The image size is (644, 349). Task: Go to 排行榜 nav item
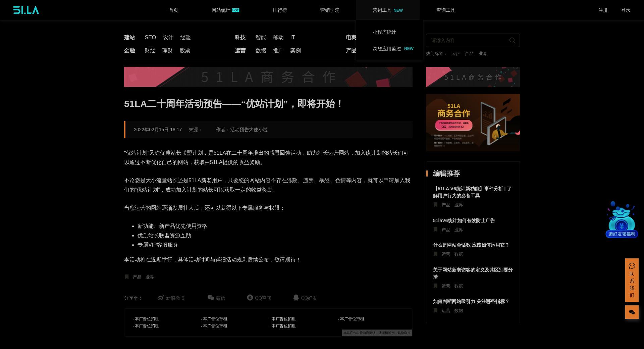click(x=280, y=10)
